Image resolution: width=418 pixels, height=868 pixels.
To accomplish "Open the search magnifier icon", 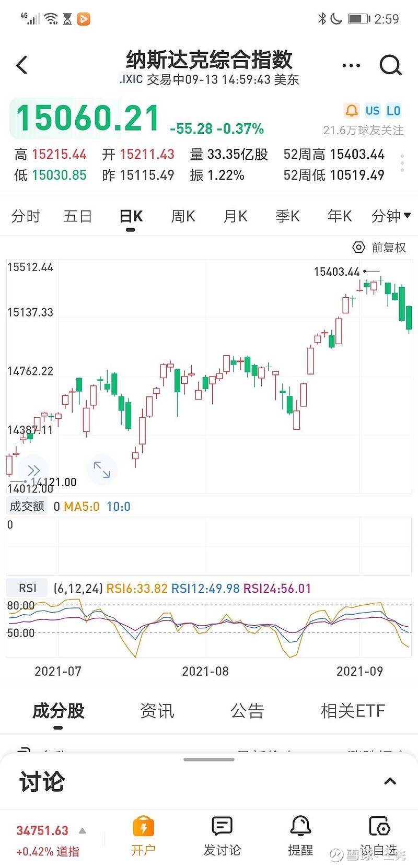I will click(390, 65).
